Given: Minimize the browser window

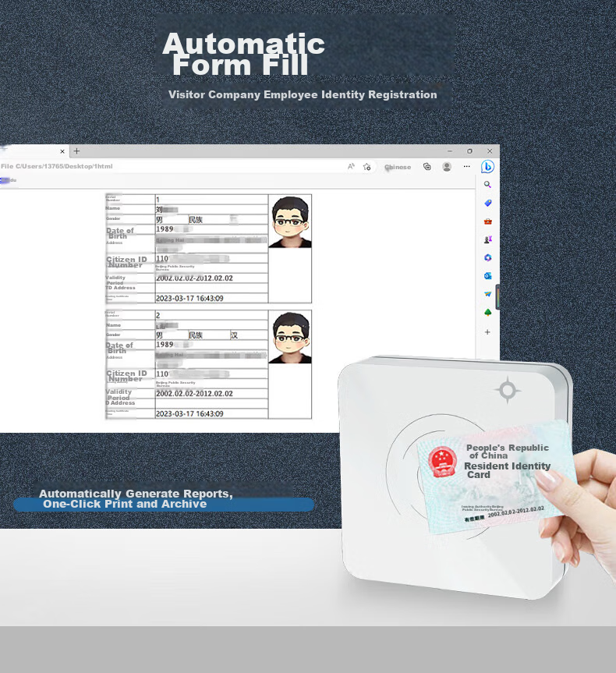Looking at the screenshot, I should point(450,151).
